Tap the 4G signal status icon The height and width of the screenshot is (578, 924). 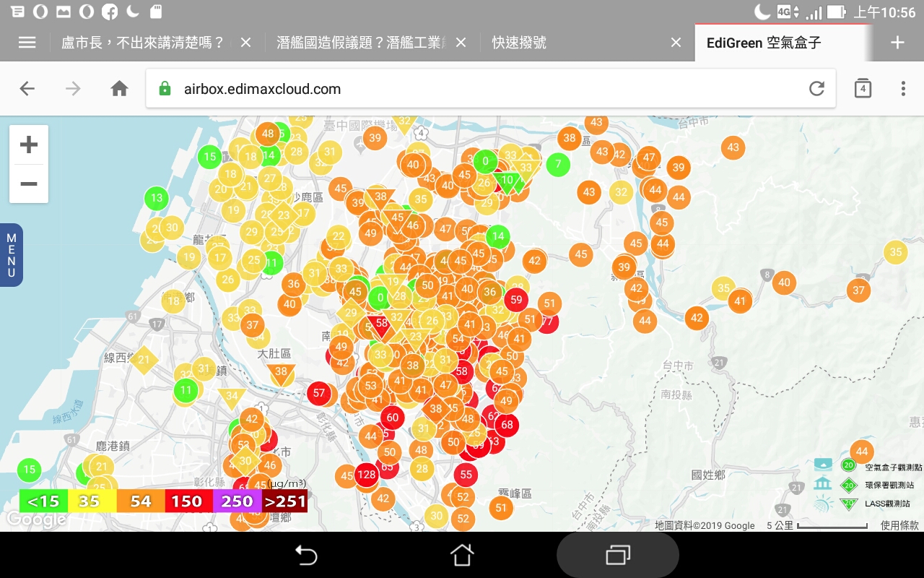pyautogui.click(x=788, y=12)
